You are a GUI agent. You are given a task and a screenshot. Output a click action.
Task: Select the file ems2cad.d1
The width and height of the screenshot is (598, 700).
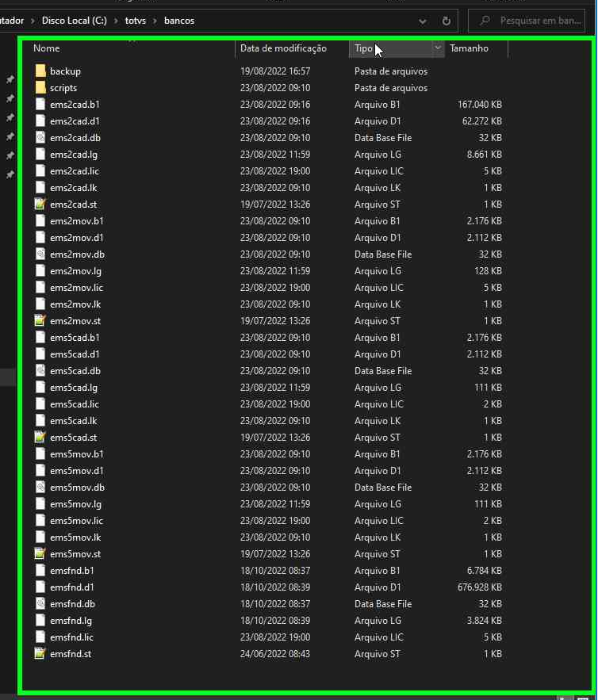[x=75, y=121]
